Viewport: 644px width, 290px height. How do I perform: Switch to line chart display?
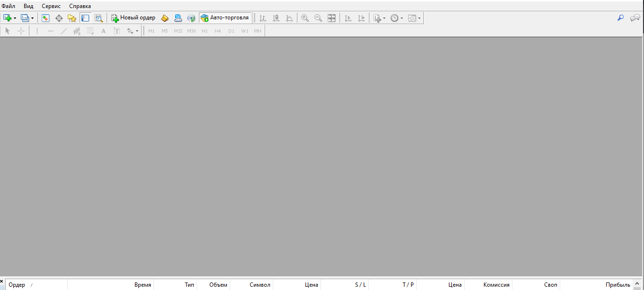tap(289, 18)
